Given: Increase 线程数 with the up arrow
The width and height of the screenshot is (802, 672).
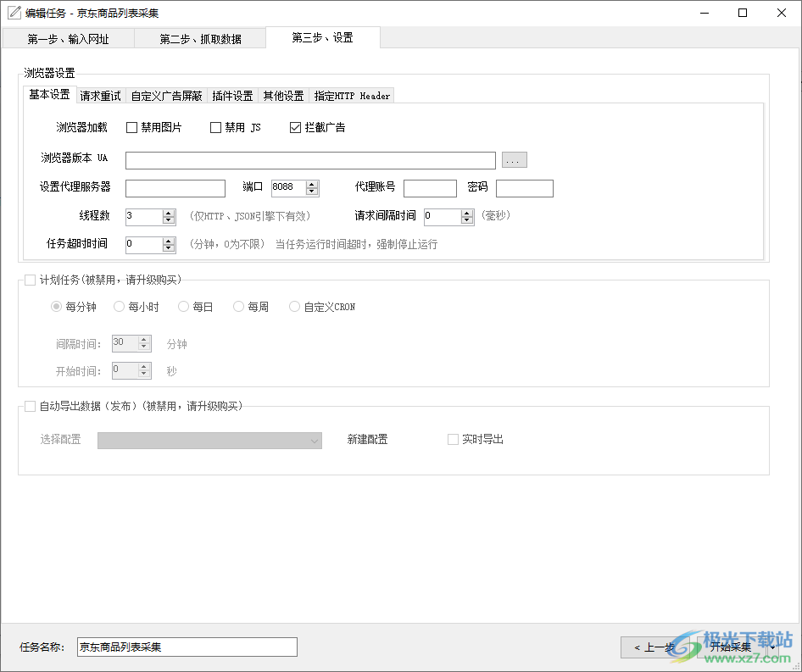Looking at the screenshot, I should [x=169, y=214].
